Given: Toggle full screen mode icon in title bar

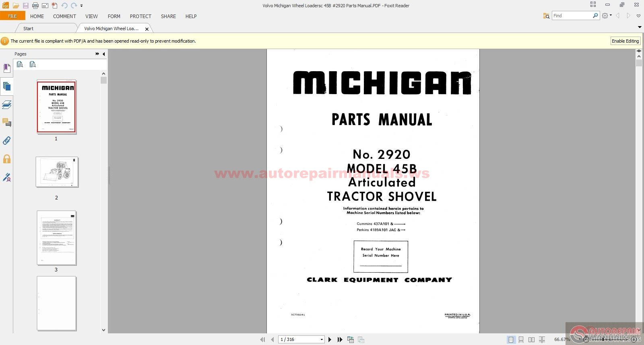Looking at the screenshot, I should tap(593, 4).
